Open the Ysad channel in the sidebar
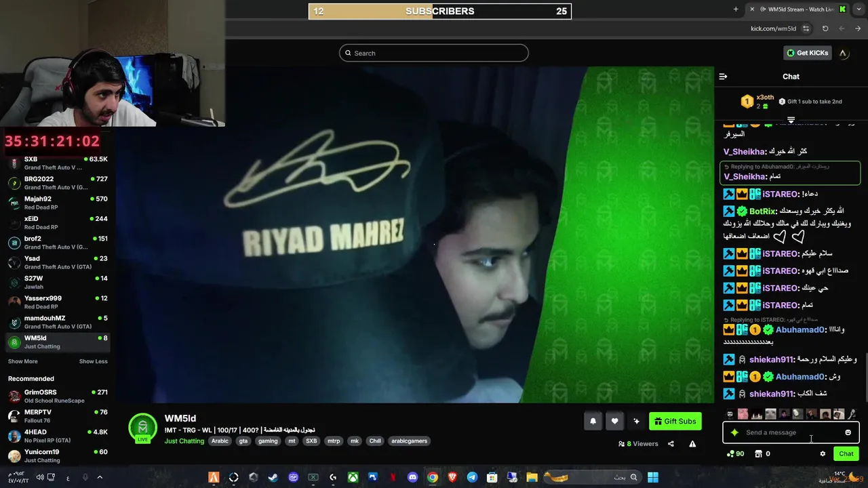This screenshot has height=488, width=868. 58,262
